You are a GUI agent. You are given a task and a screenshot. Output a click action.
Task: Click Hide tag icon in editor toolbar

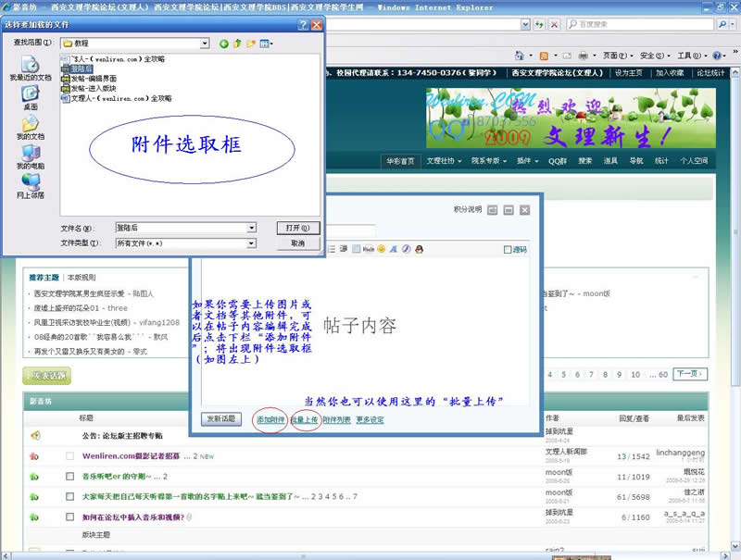click(369, 249)
